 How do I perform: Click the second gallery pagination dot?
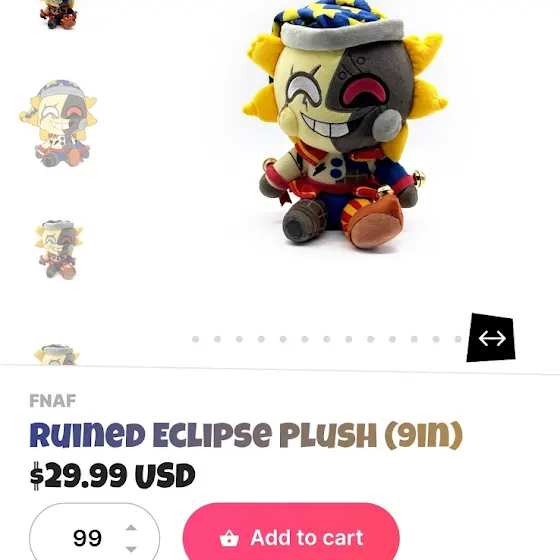217,339
